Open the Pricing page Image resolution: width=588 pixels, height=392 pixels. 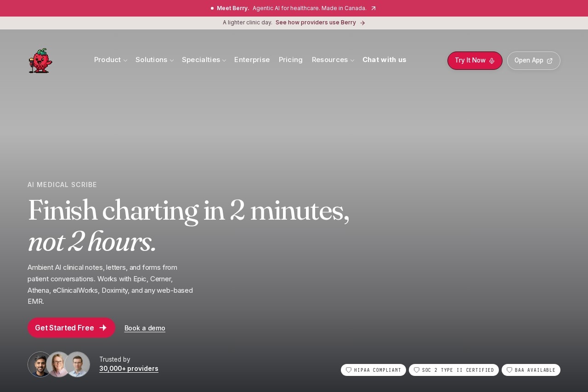coord(291,60)
